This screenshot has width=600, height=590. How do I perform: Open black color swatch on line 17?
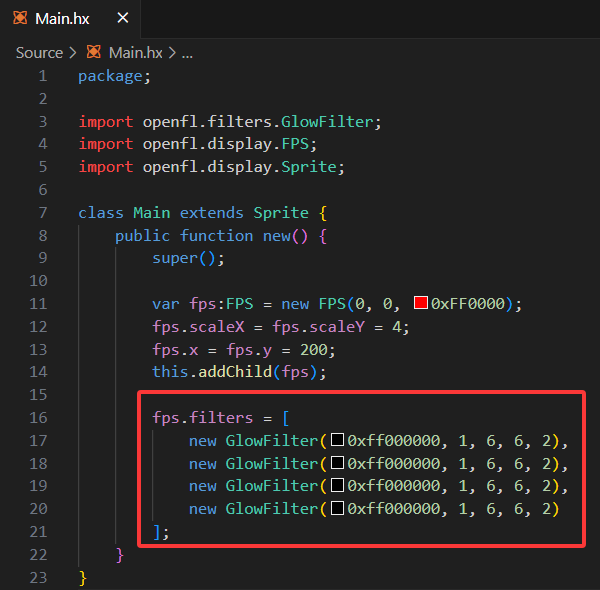point(337,440)
